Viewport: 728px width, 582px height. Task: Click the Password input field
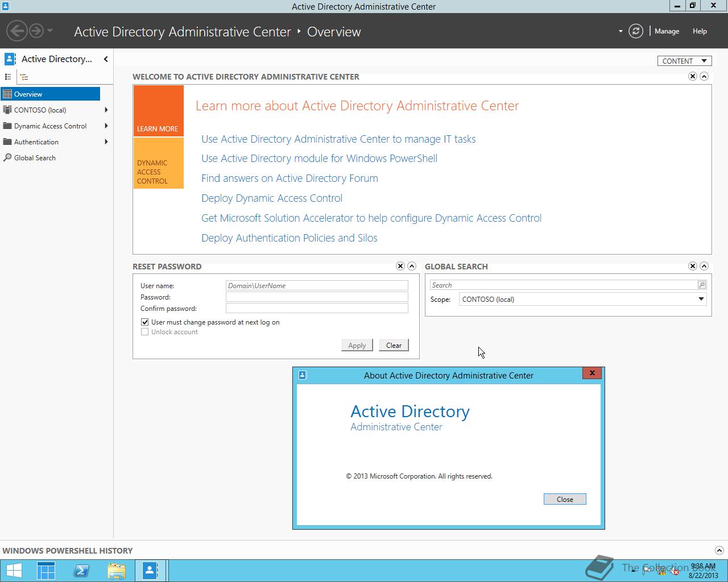click(x=317, y=297)
